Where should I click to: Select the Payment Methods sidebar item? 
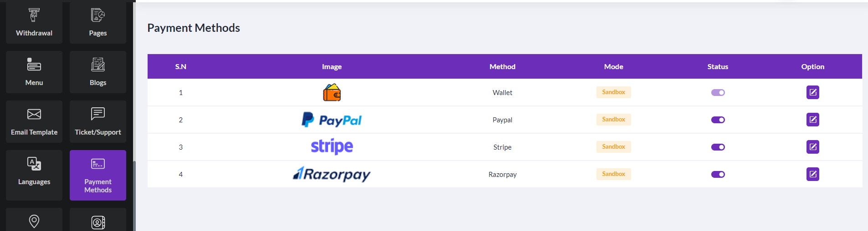click(98, 175)
